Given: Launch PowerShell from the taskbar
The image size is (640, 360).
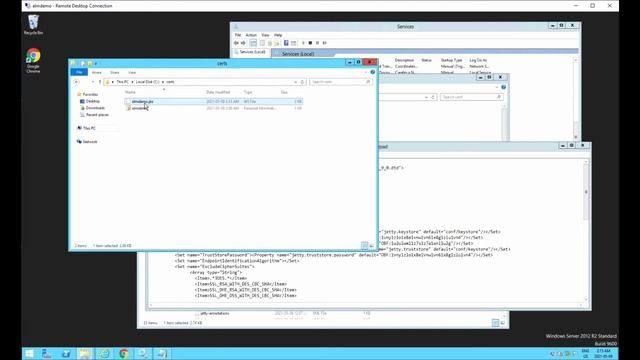Looking at the screenshot, I should pyautogui.click(x=66, y=353).
